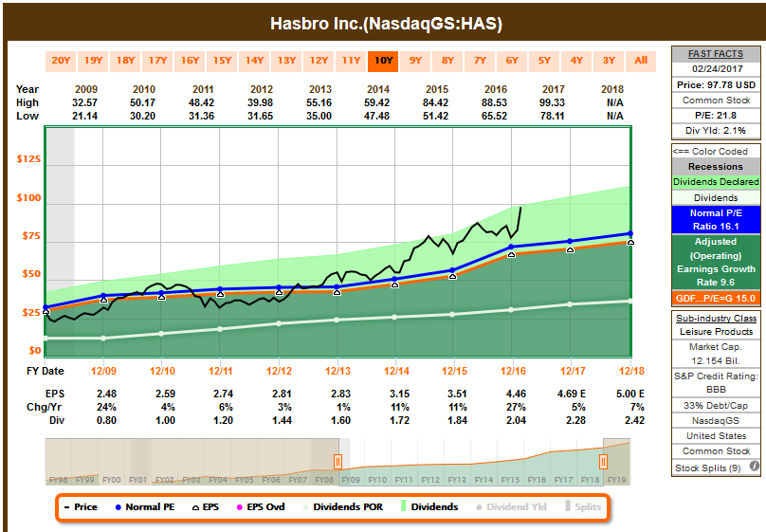This screenshot has width=766, height=532.
Task: Select the 20Y time range tab
Action: (x=61, y=61)
